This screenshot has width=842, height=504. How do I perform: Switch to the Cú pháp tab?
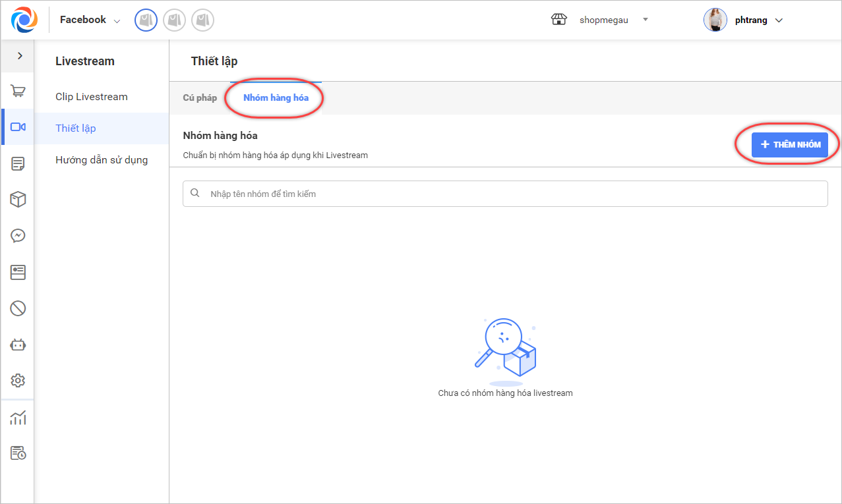[x=200, y=98]
